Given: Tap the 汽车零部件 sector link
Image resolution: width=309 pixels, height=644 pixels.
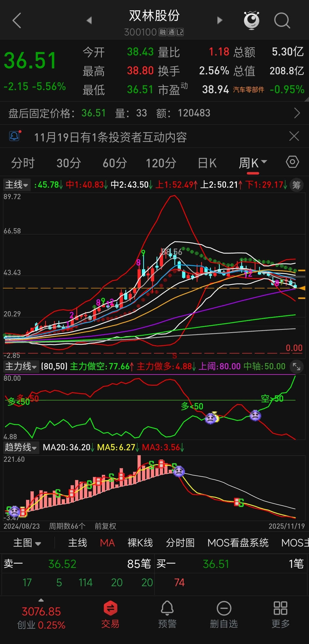Looking at the screenshot, I should pos(248,90).
